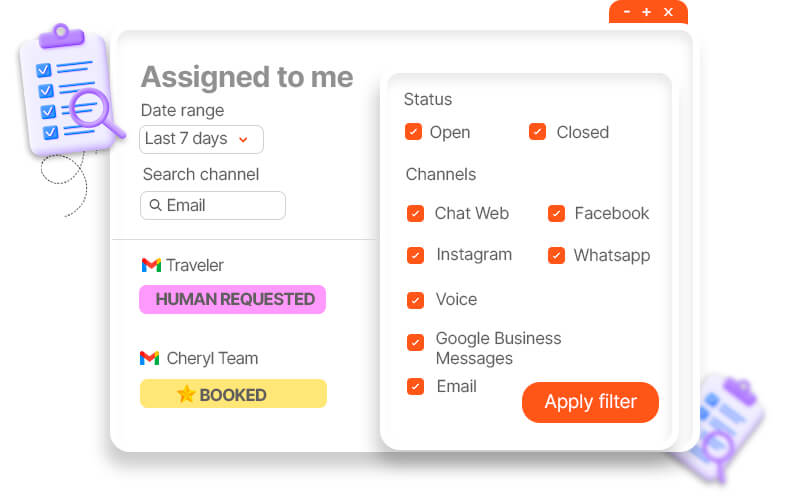Click the magnifier icon in the search field
This screenshot has height=500, width=810.
pyautogui.click(x=156, y=206)
